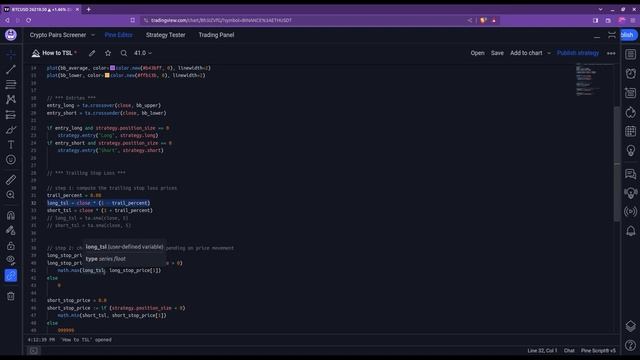Click the trash remove drawings icon

click(11, 296)
